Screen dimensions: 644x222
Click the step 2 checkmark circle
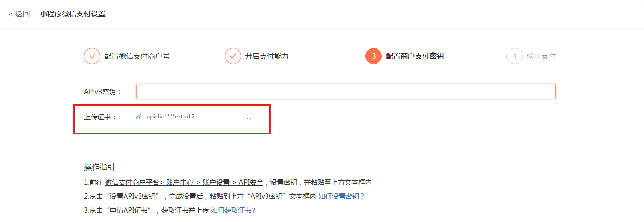233,56
